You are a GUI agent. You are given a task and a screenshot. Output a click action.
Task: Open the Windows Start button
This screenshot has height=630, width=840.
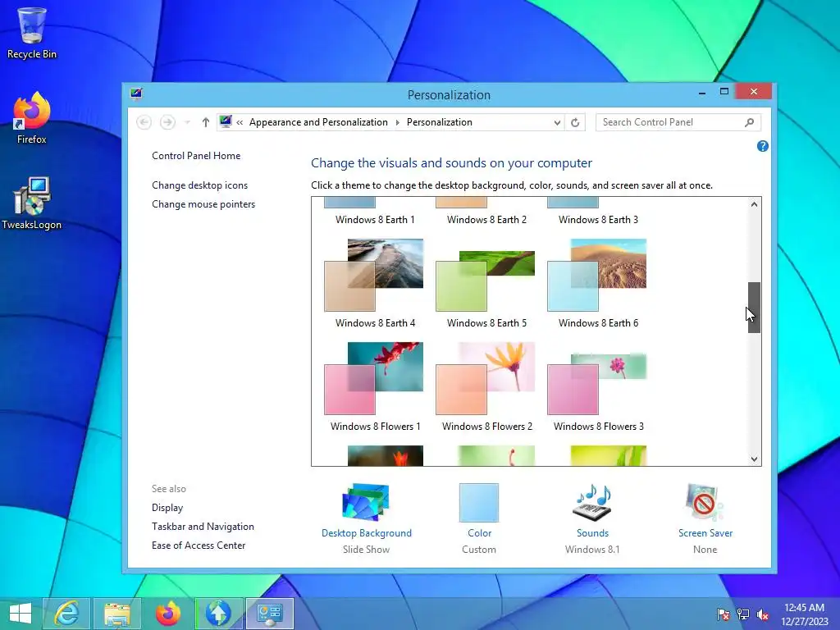click(x=21, y=614)
